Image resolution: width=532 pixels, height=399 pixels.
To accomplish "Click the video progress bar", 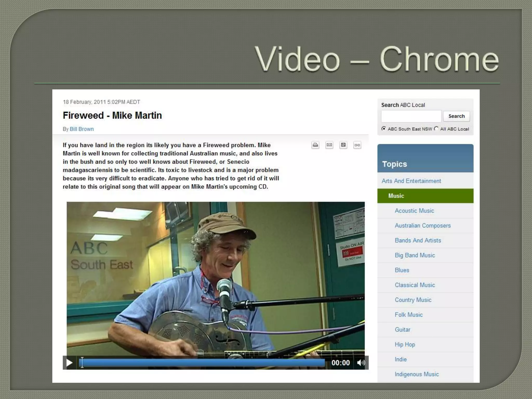I will point(203,363).
